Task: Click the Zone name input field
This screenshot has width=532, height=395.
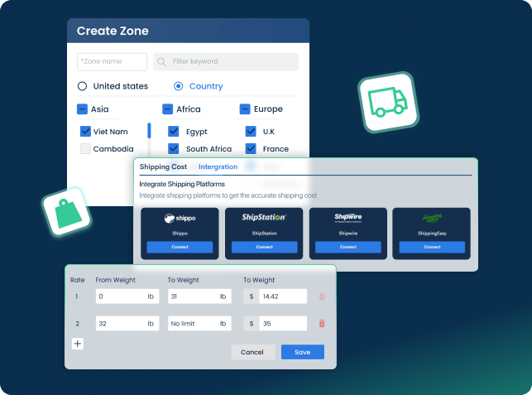Action: click(112, 62)
